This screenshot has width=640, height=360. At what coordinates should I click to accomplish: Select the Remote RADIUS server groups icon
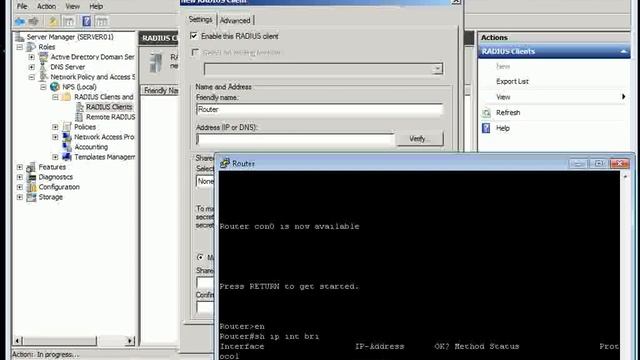[x=80, y=117]
